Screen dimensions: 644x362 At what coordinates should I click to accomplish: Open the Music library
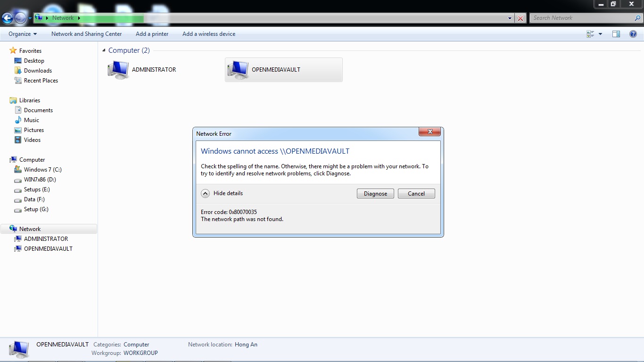32,120
